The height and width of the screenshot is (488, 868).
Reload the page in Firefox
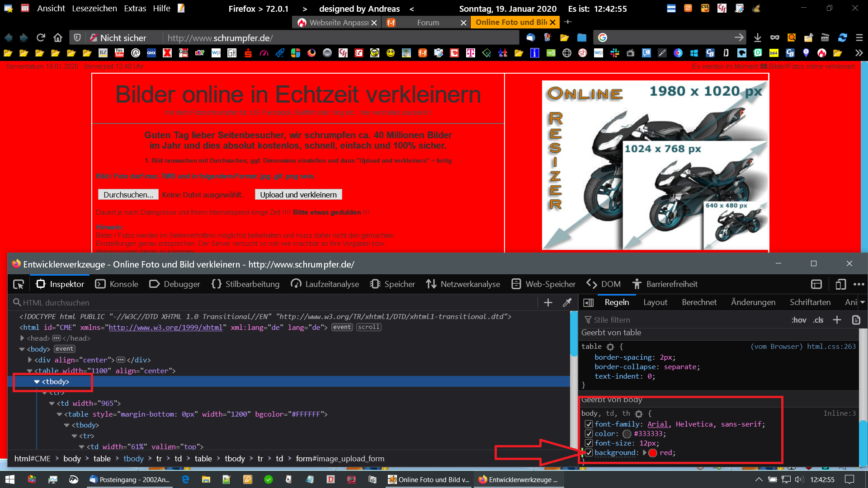click(x=41, y=38)
